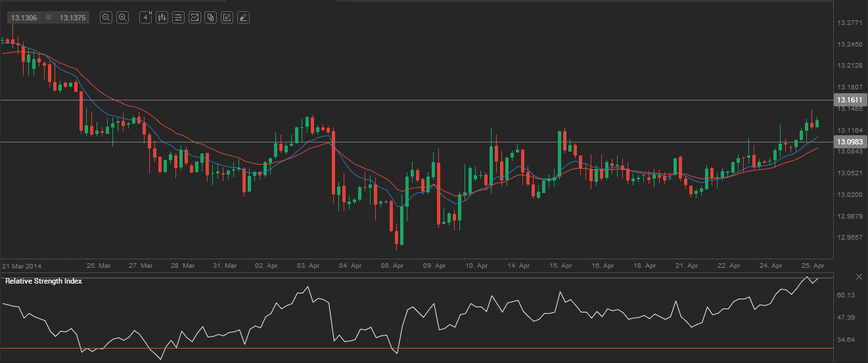The height and width of the screenshot is (363, 868).
Task: Click the chart expand/fullscreen icon
Action: tap(194, 18)
